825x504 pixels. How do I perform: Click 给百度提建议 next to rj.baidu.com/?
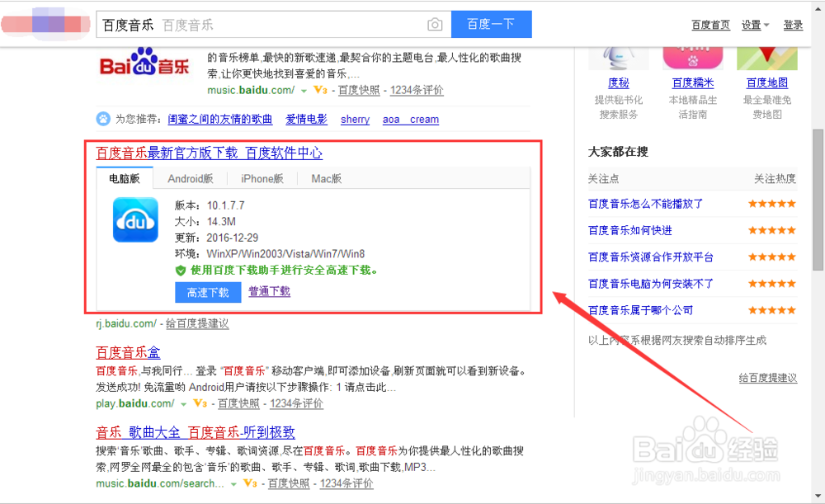tap(197, 323)
